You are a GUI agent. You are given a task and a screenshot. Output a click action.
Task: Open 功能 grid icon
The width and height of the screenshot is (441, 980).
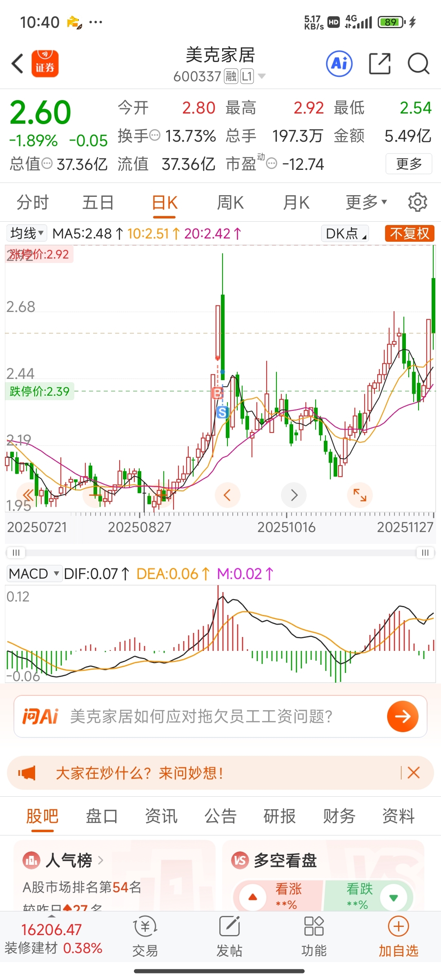[x=314, y=937]
